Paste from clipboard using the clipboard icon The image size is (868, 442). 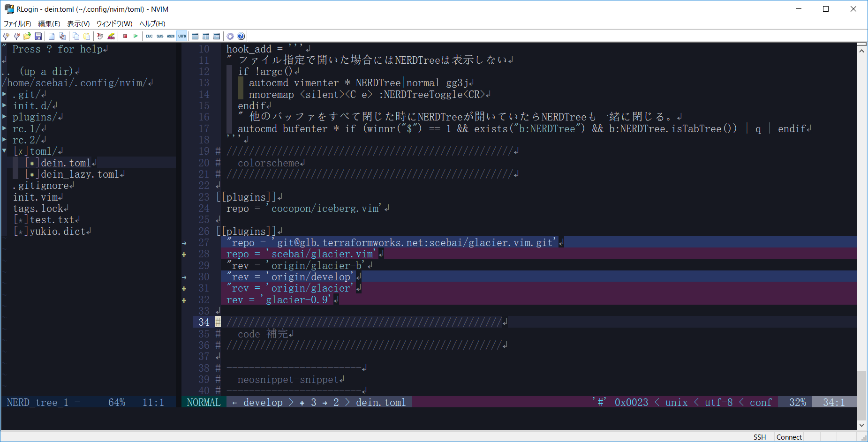point(87,36)
